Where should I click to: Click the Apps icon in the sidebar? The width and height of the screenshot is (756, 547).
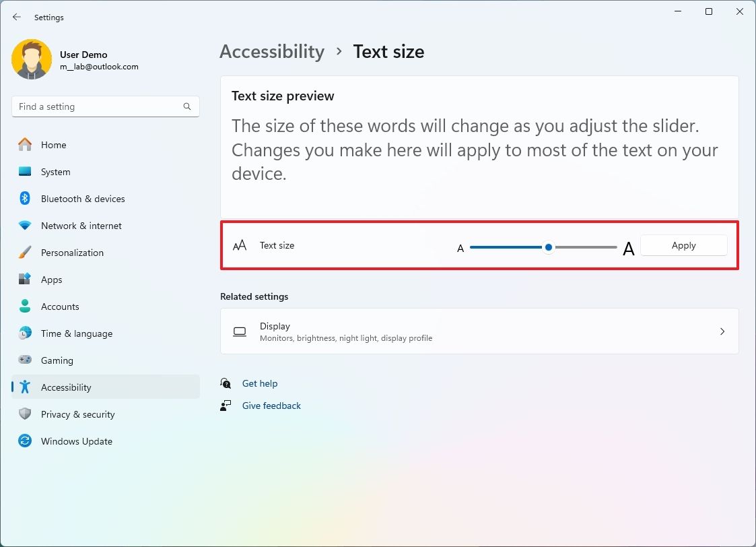tap(25, 280)
